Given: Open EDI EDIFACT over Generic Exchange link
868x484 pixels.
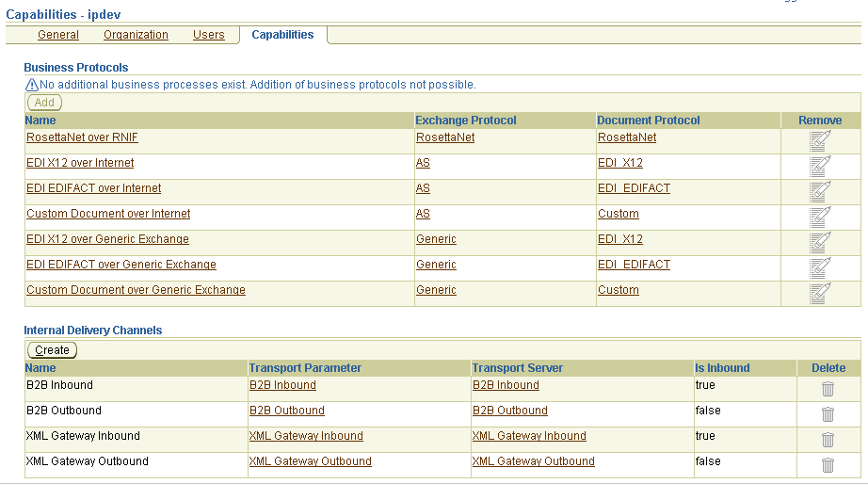Looking at the screenshot, I should pyautogui.click(x=121, y=265).
